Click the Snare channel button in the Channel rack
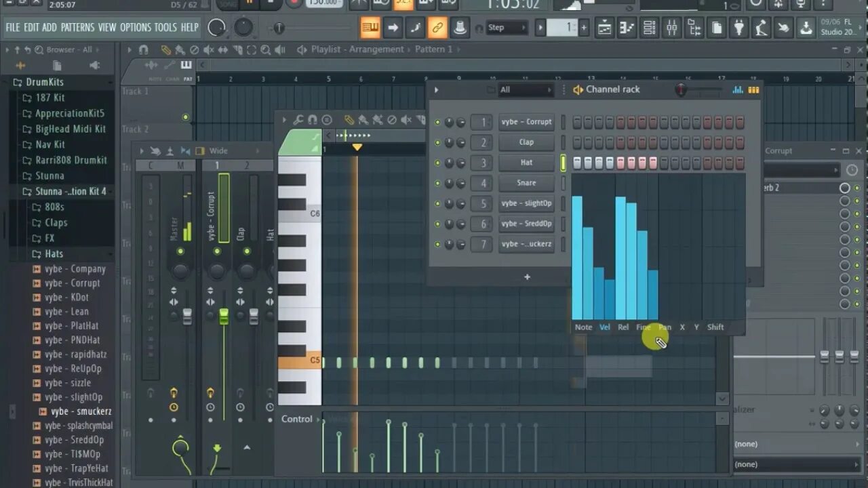Viewport: 868px width, 488px height. [527, 182]
